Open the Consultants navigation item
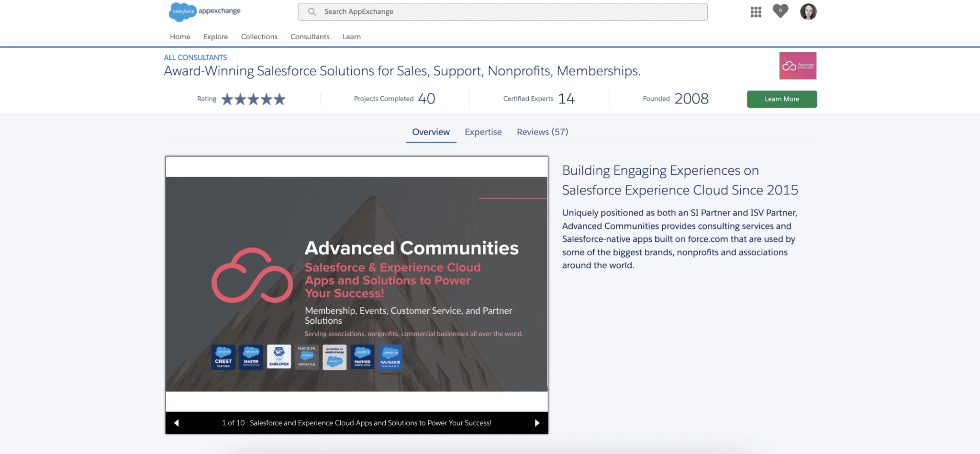Image resolution: width=980 pixels, height=454 pixels. (310, 36)
